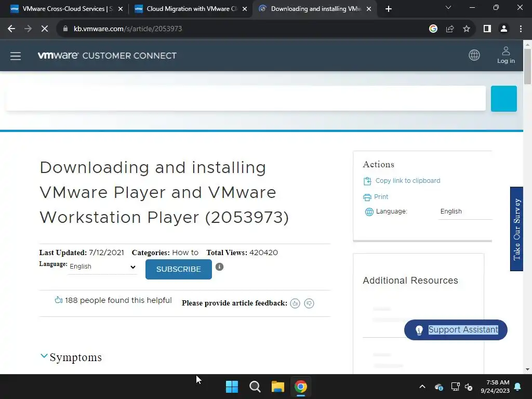532x399 pixels.
Task: Bookmark this page with the star
Action: (x=467, y=29)
